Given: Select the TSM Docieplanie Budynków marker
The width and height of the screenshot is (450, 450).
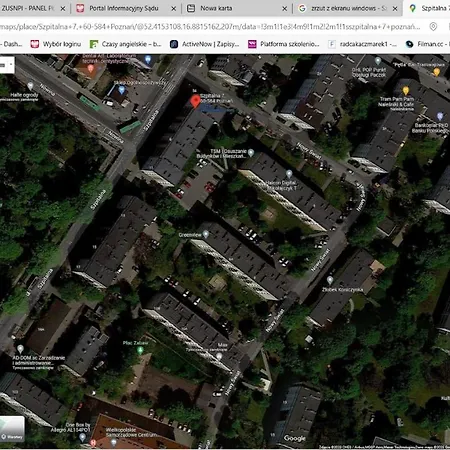Looking at the screenshot, I should (251, 153).
